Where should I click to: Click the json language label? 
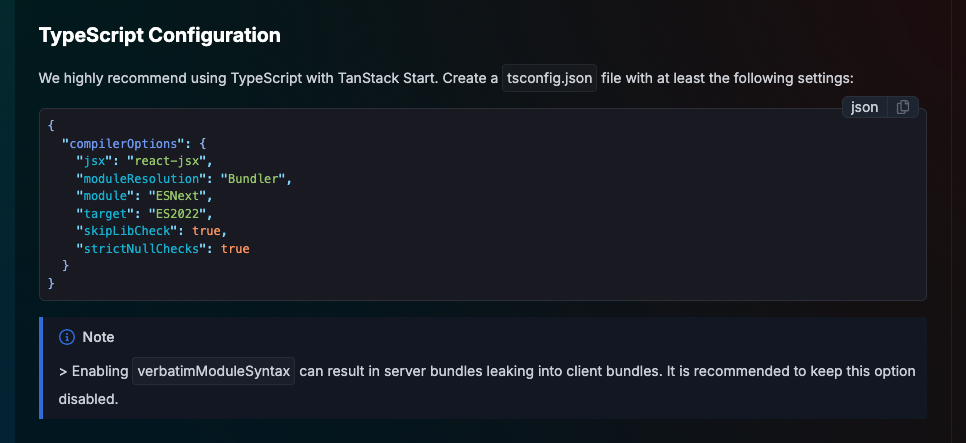click(864, 107)
